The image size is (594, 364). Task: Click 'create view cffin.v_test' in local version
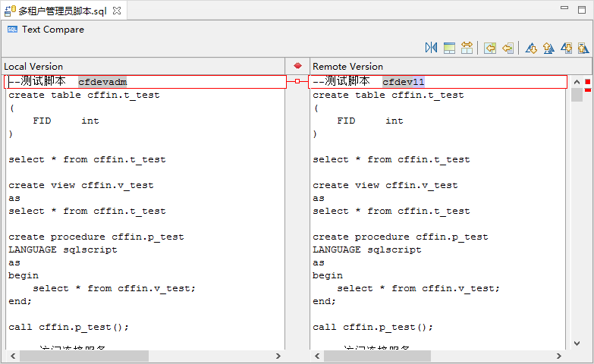point(81,185)
